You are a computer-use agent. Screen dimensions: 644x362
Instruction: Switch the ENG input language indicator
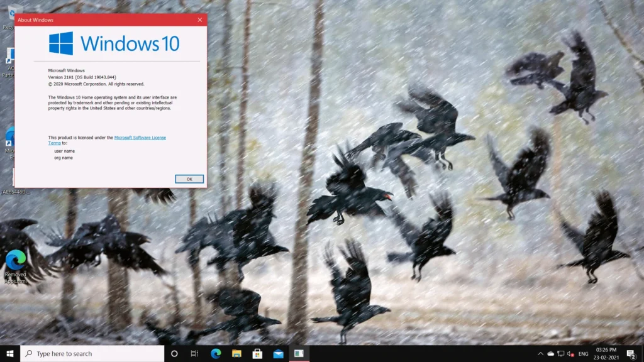[583, 353]
